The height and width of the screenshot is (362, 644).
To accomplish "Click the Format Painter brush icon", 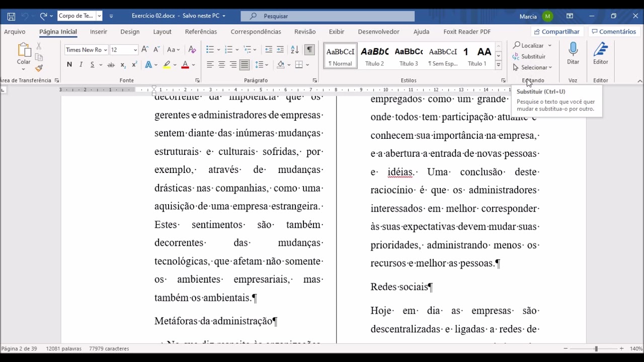I will pyautogui.click(x=39, y=68).
